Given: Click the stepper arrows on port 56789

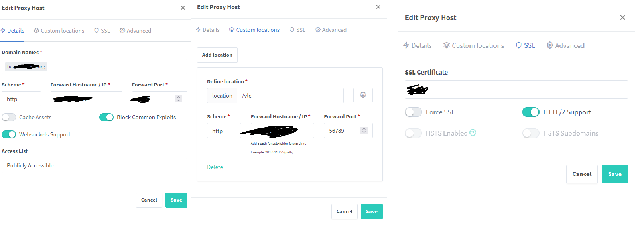Looking at the screenshot, I should click(364, 130).
